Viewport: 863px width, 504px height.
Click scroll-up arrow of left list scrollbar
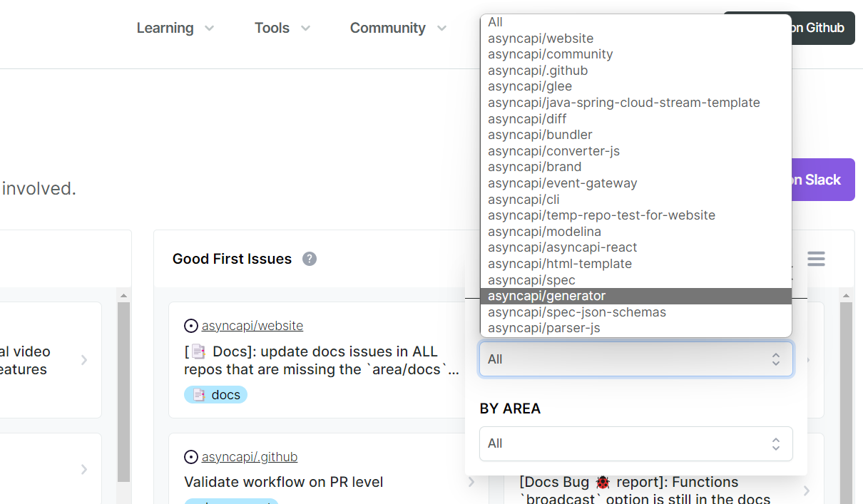pyautogui.click(x=123, y=295)
